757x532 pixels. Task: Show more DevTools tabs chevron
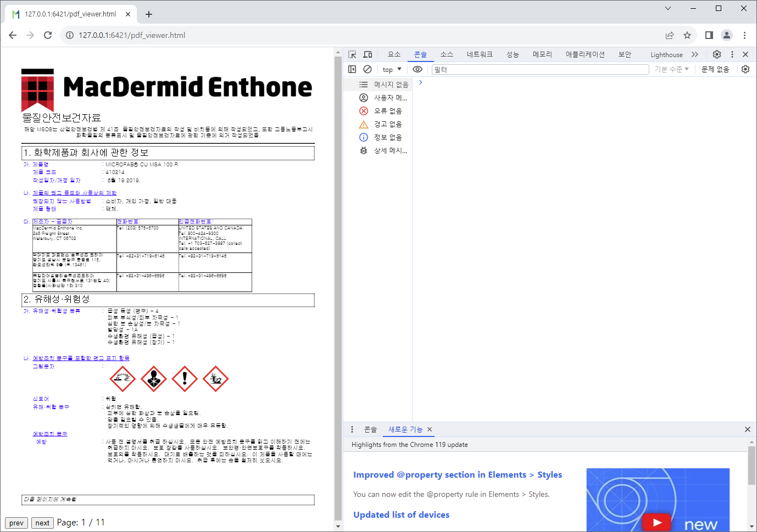click(695, 54)
